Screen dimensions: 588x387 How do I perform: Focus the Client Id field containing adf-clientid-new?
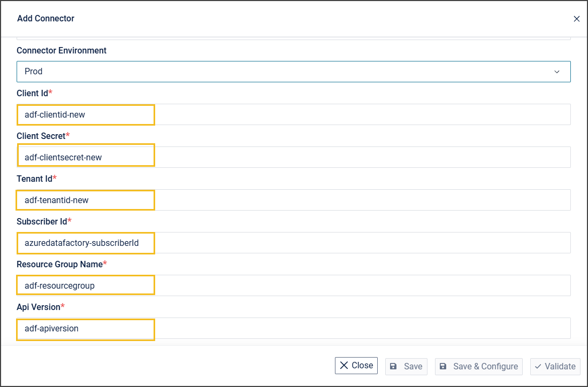point(293,114)
